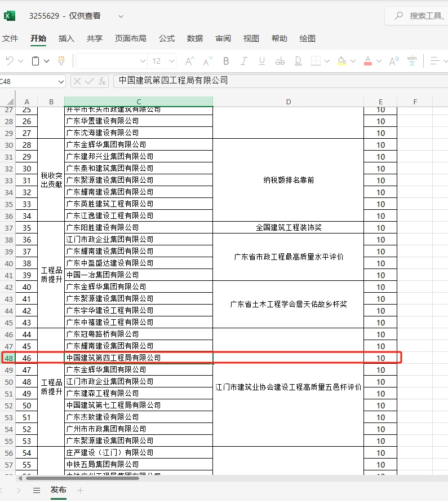Open the Undo history dropdown arrow

tap(21, 61)
